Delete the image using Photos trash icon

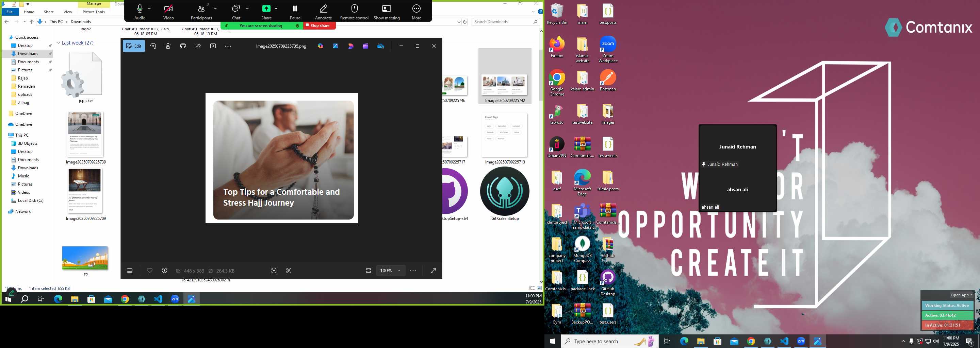168,46
